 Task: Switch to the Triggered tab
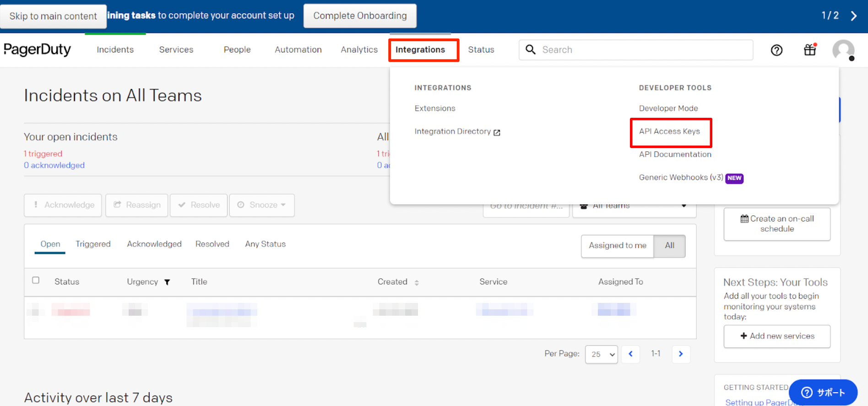coord(93,244)
